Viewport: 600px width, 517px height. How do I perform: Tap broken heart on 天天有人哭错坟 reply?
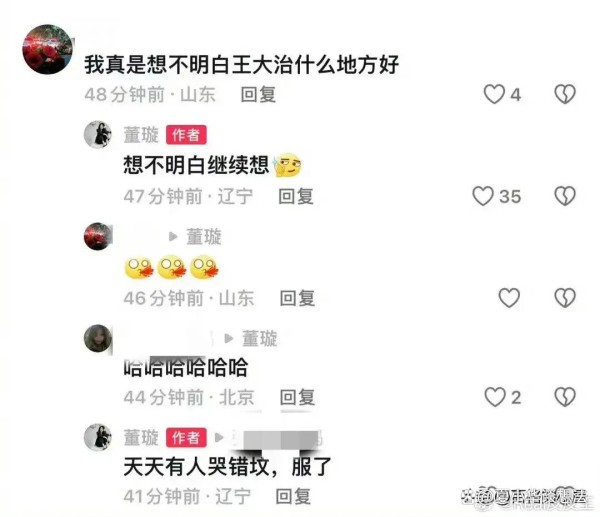point(566,496)
